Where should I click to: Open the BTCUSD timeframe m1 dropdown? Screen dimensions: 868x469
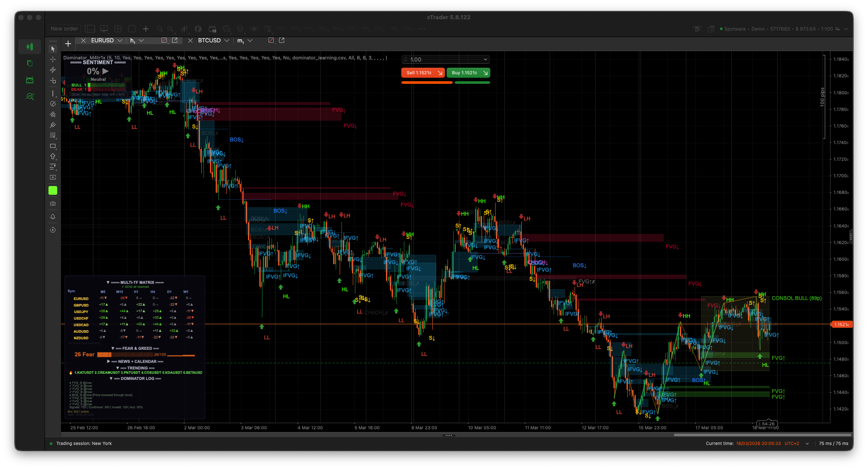point(250,41)
